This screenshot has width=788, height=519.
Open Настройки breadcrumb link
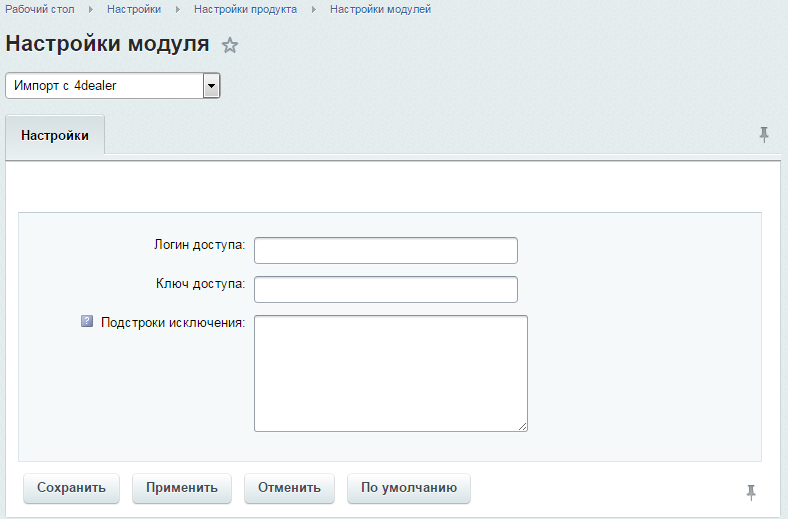pyautogui.click(x=134, y=9)
